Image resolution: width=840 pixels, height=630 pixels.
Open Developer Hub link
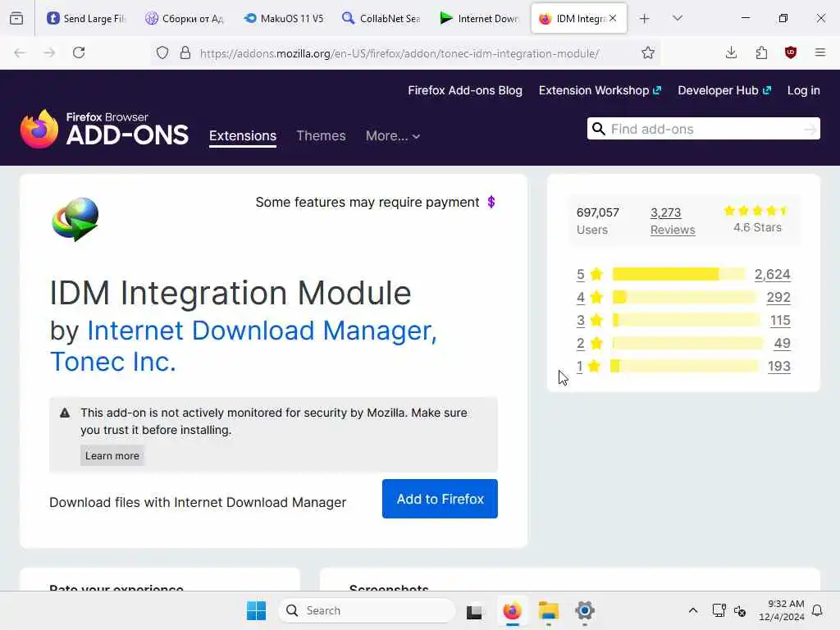(x=724, y=90)
